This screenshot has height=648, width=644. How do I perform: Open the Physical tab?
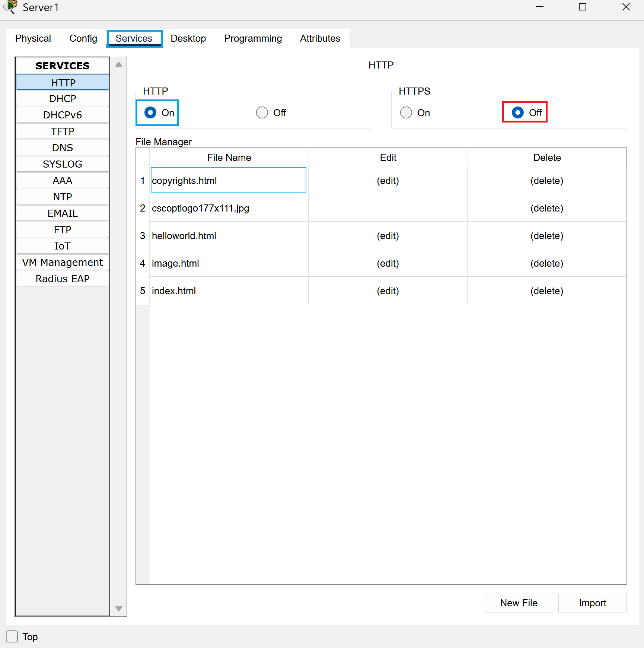pyautogui.click(x=33, y=38)
